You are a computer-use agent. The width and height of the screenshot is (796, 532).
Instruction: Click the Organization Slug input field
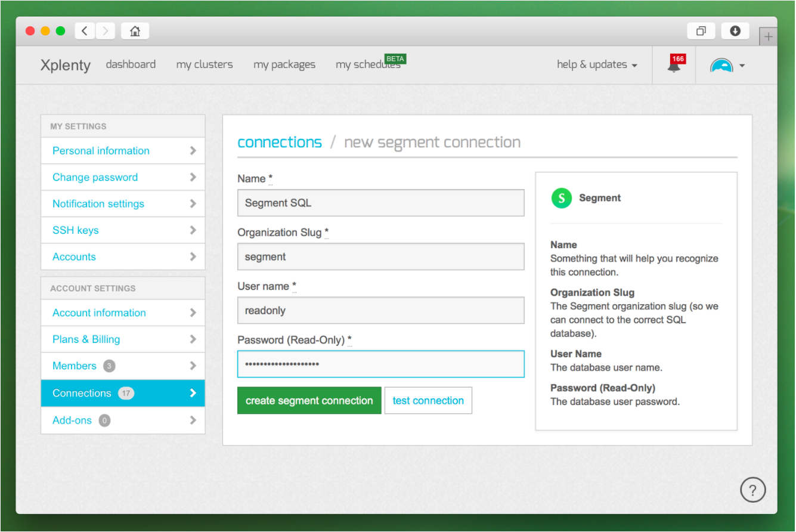point(381,257)
